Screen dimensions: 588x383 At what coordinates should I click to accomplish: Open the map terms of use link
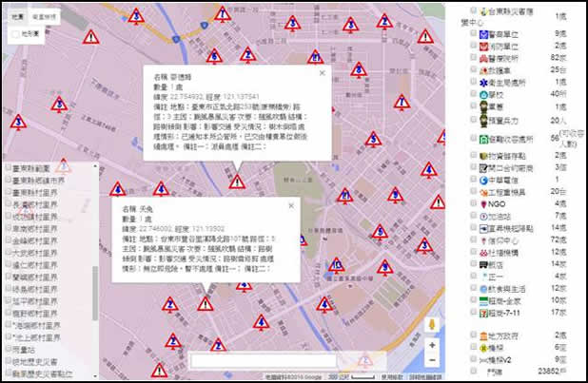[392, 377]
